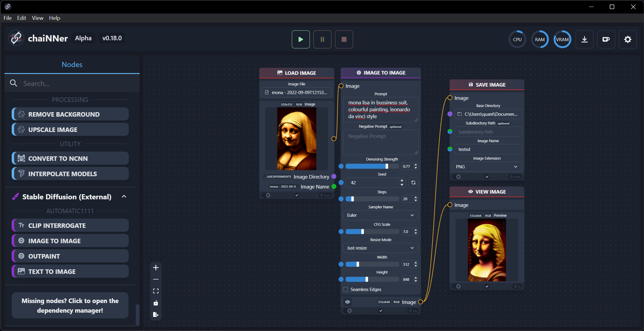This screenshot has width=644, height=331.
Task: Increase the Steps value stepper
Action: pyautogui.click(x=416, y=197)
